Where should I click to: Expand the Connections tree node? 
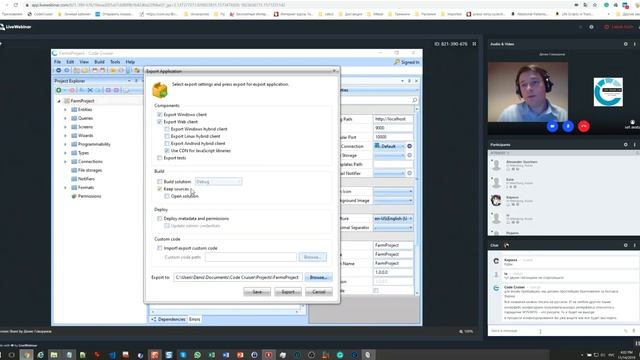(x=65, y=162)
